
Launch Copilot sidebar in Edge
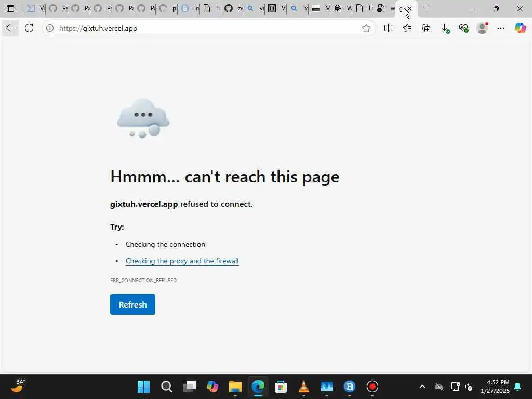pyautogui.click(x=520, y=28)
